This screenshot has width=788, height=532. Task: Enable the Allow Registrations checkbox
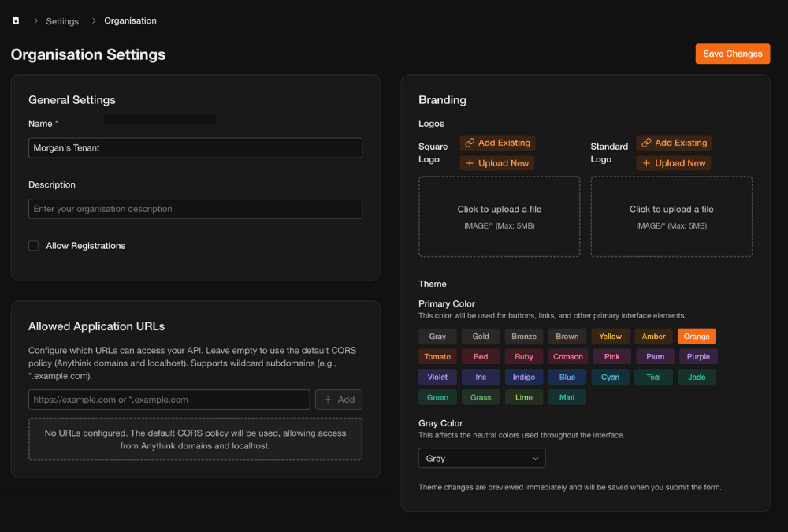[33, 245]
